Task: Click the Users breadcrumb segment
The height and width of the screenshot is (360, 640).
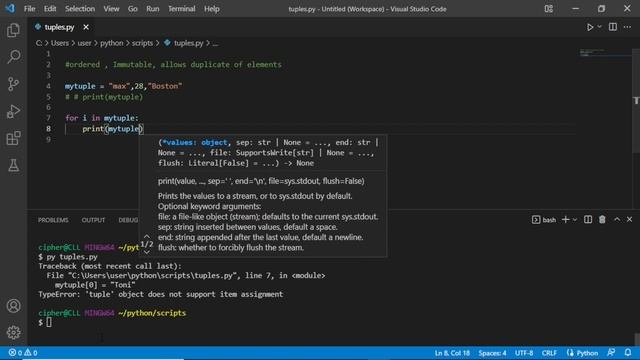Action: click(x=60, y=43)
